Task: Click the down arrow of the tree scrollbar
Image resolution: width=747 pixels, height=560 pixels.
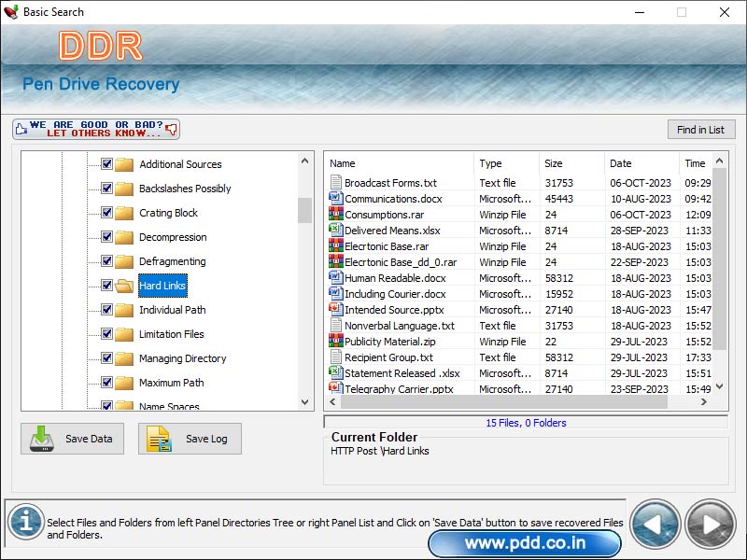Action: (305, 402)
